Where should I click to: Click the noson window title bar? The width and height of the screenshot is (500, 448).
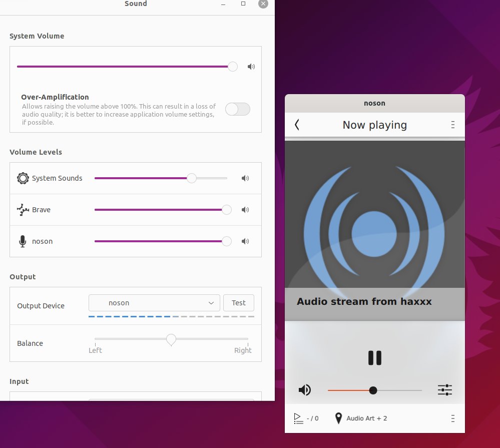click(x=375, y=103)
